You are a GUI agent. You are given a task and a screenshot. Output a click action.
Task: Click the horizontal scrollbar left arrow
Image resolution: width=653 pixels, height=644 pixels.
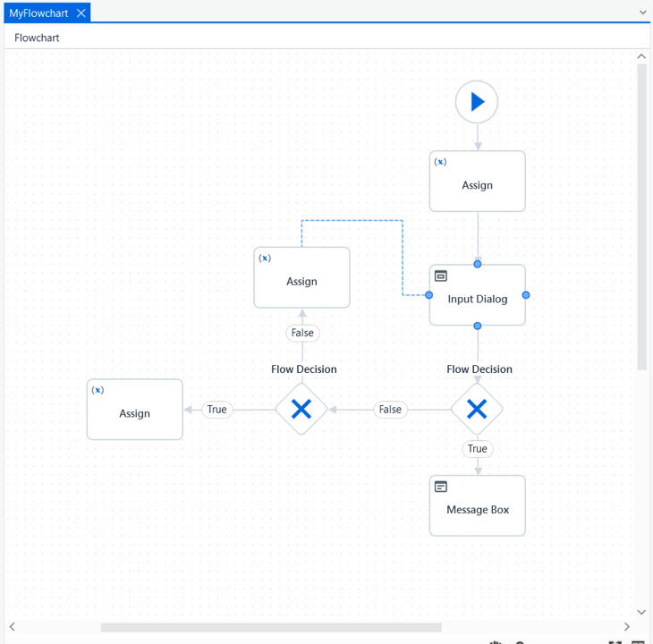tap(13, 627)
